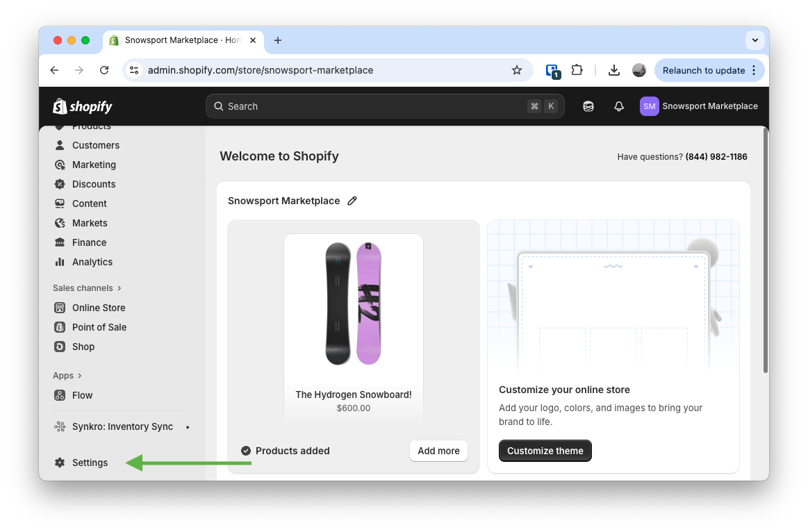Click the Settings gear icon
This screenshot has height=532, width=808.
point(60,463)
